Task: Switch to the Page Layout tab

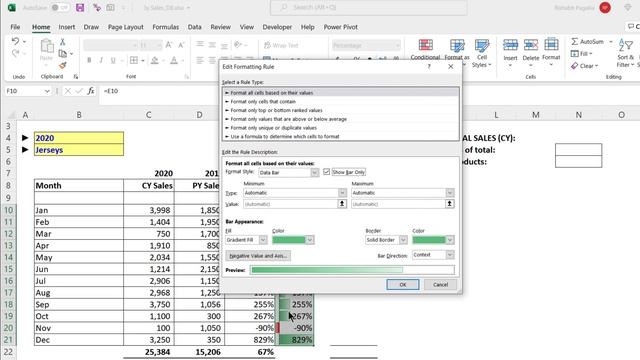Action: coord(126,27)
